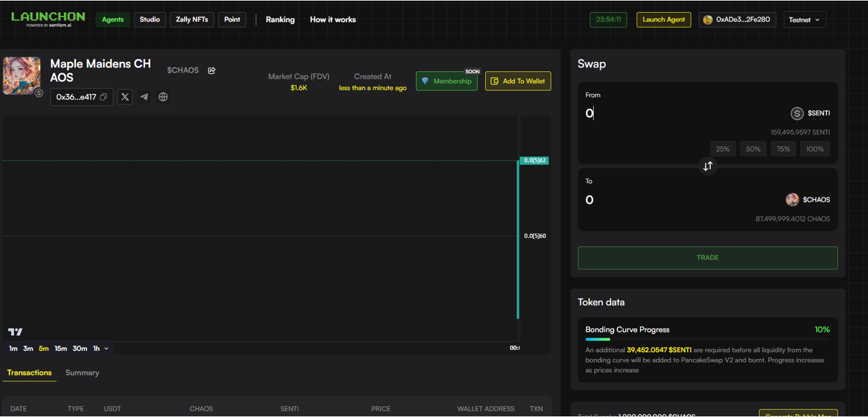Click the LaunchOn logo

(x=48, y=19)
